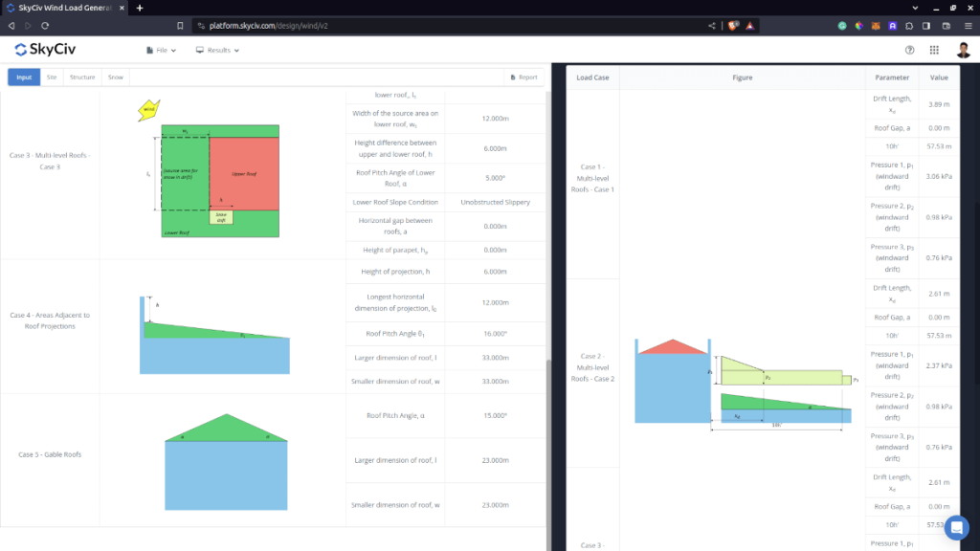Open the chat support bubble
Image resolution: width=980 pixels, height=551 pixels.
[957, 527]
